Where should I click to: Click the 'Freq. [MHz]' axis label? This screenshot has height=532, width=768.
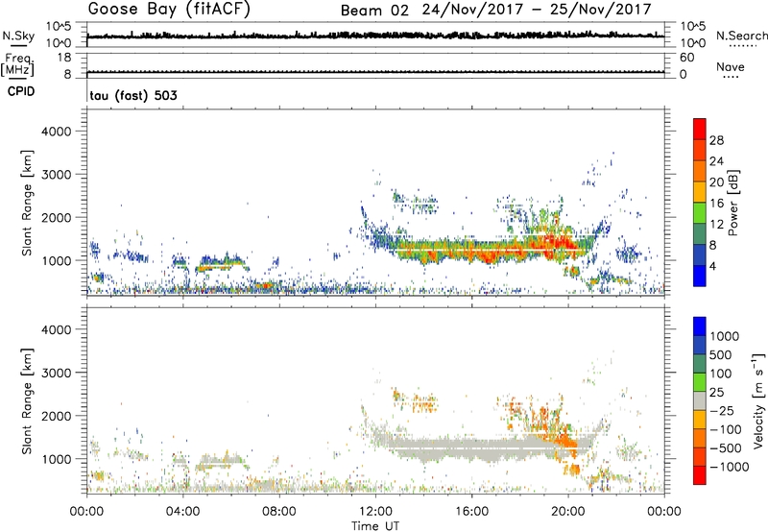[x=17, y=65]
